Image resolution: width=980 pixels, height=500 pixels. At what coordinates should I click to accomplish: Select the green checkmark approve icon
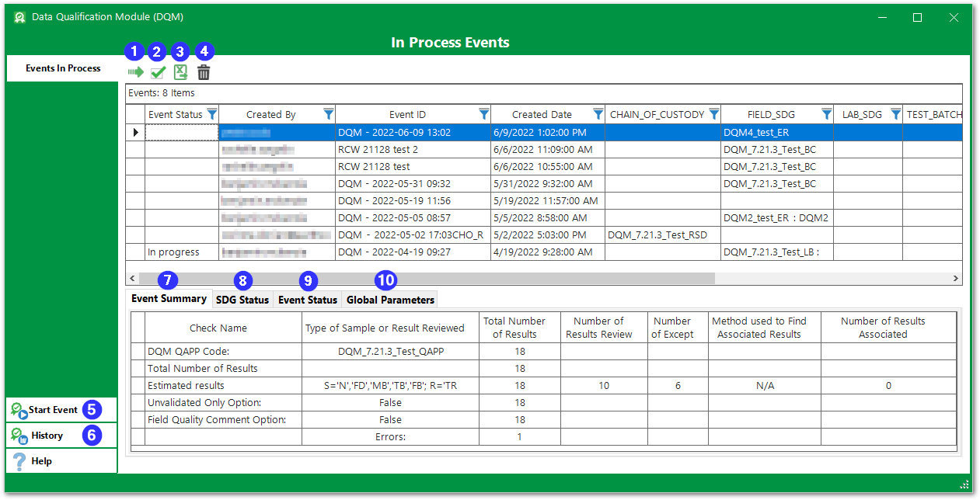[x=157, y=71]
